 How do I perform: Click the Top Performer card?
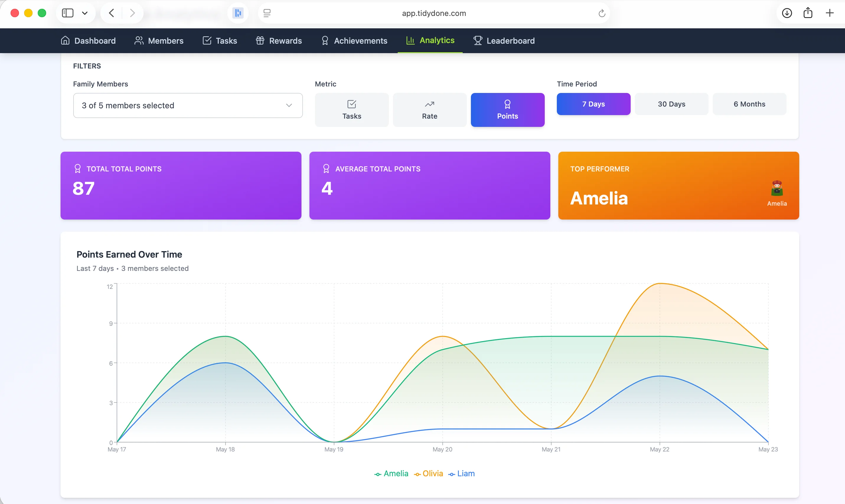pos(678,185)
